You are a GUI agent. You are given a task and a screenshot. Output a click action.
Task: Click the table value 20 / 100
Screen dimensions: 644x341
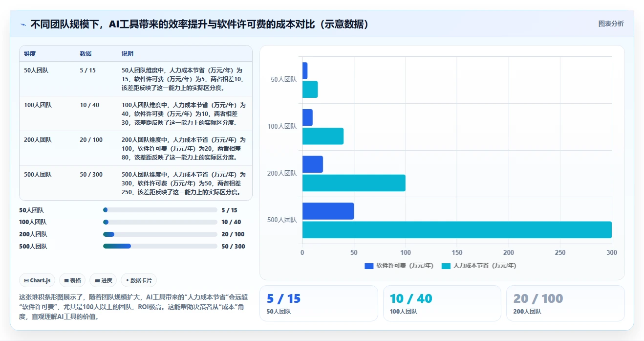pyautogui.click(x=91, y=140)
